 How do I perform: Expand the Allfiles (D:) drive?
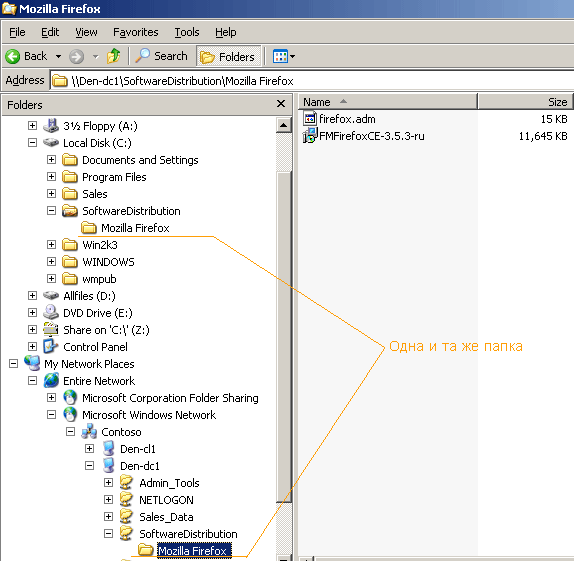[x=32, y=296]
